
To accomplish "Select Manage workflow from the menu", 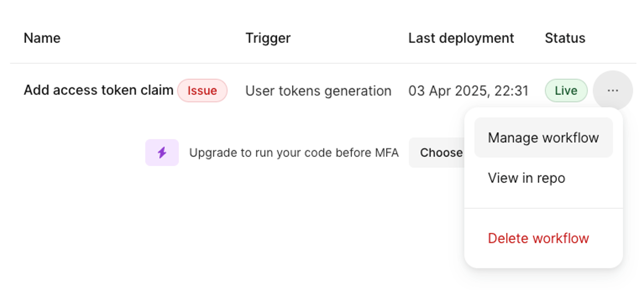I will (543, 138).
